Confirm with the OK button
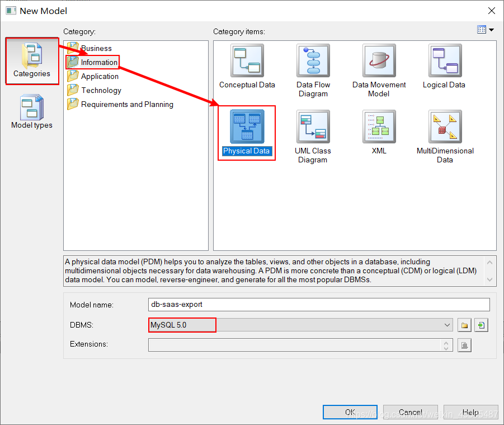504x425 pixels. click(x=350, y=412)
